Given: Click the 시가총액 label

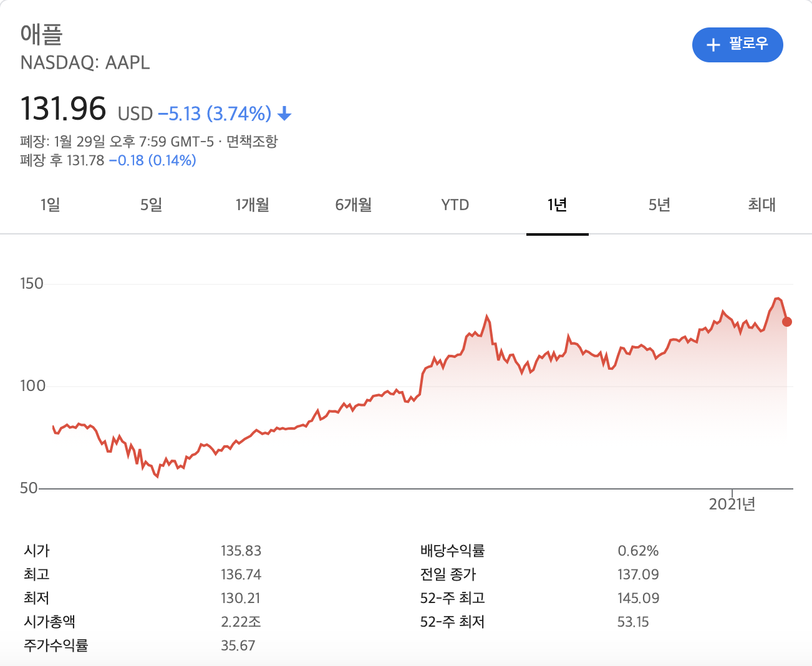Looking at the screenshot, I should (50, 622).
